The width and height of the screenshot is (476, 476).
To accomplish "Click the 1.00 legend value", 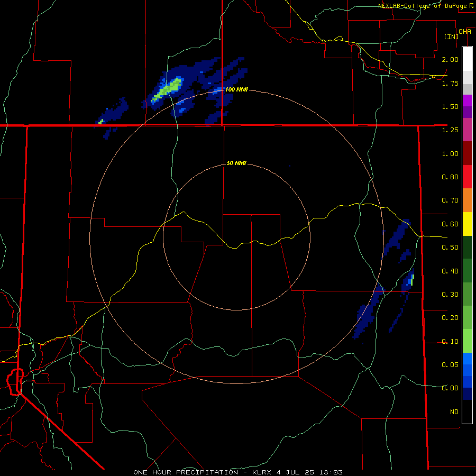I will pos(450,153).
